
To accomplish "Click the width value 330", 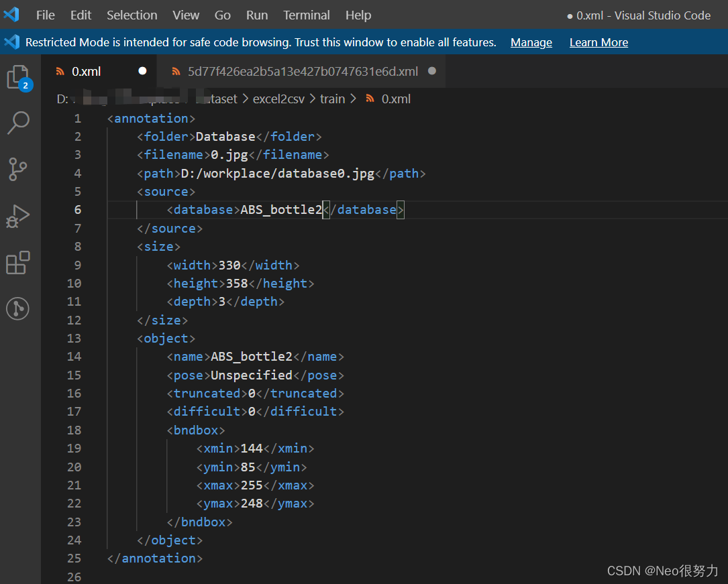I will (229, 266).
